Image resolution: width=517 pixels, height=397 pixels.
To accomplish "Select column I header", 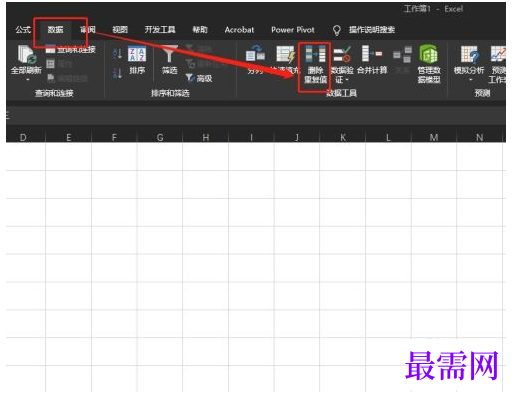I will pos(251,137).
